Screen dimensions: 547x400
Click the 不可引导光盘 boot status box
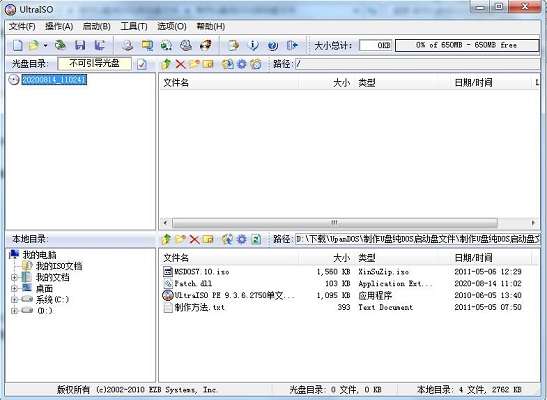[x=94, y=63]
